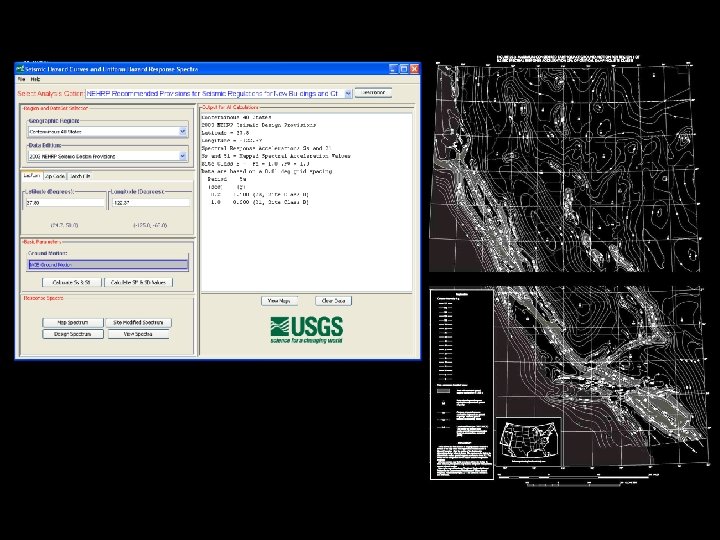Click the Clear Data button
Image resolution: width=720 pixels, height=540 pixels.
pyautogui.click(x=332, y=300)
